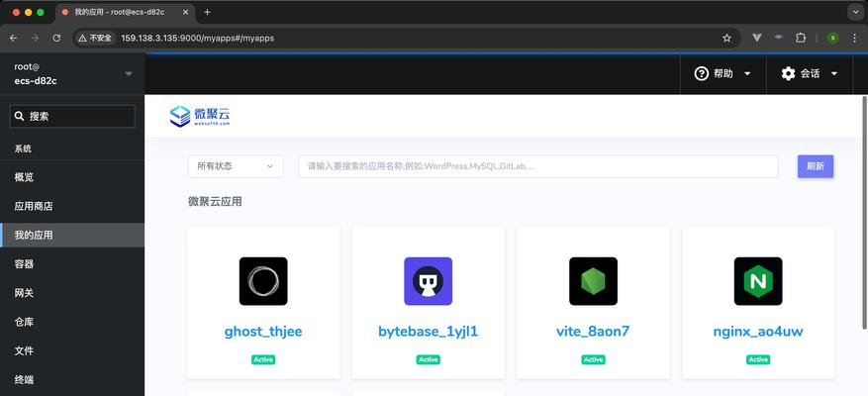Open 文件 in the sidebar
Viewport: 868px width, 396px height.
click(72, 350)
